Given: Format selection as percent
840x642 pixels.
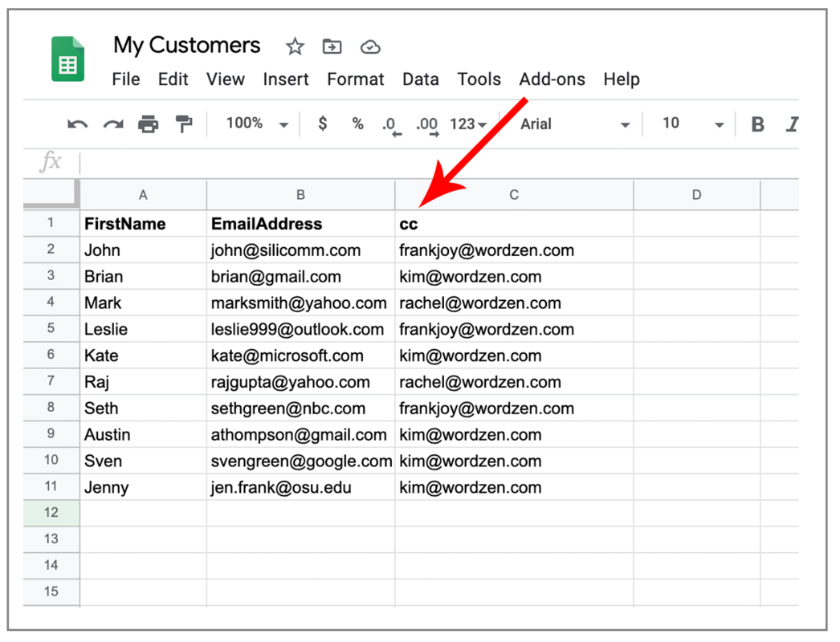Looking at the screenshot, I should click(357, 124).
